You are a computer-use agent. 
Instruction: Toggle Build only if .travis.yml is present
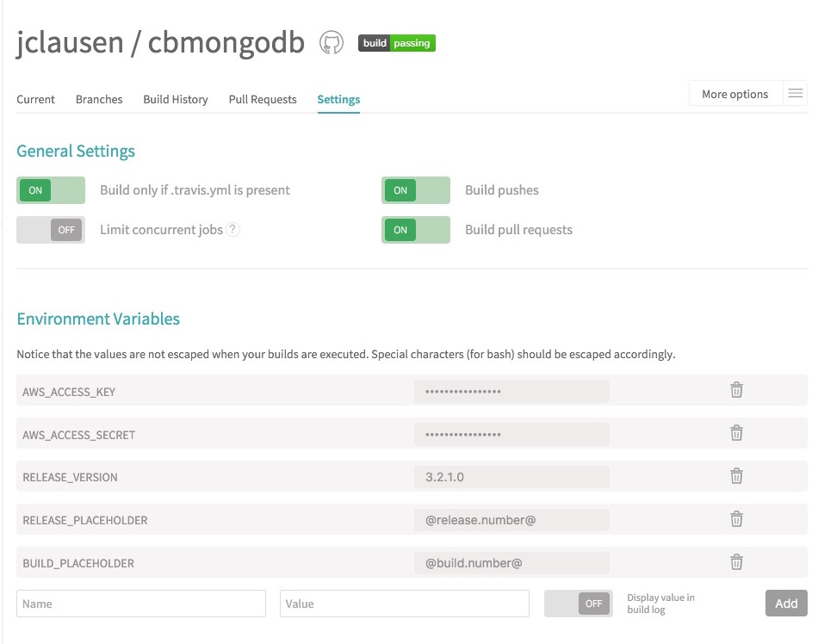[51, 190]
